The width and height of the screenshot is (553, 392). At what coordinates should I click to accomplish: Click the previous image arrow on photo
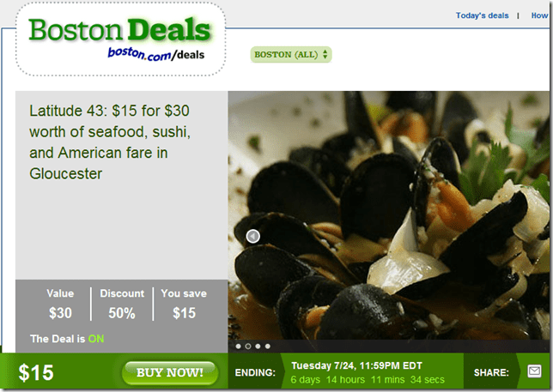tap(252, 236)
